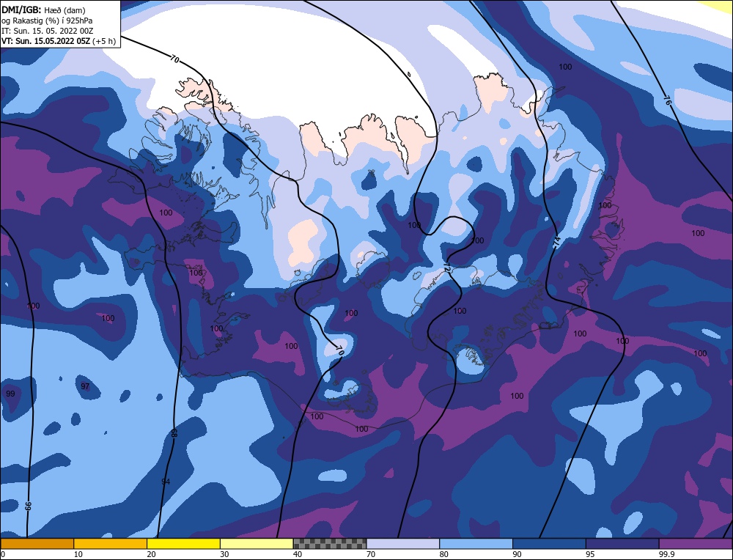Click the purple legend swatch above 99.9
Viewport: 733px width, 560px height.
(696, 544)
